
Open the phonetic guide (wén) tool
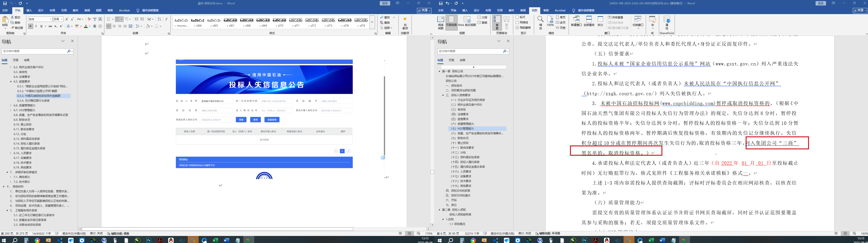click(95, 19)
